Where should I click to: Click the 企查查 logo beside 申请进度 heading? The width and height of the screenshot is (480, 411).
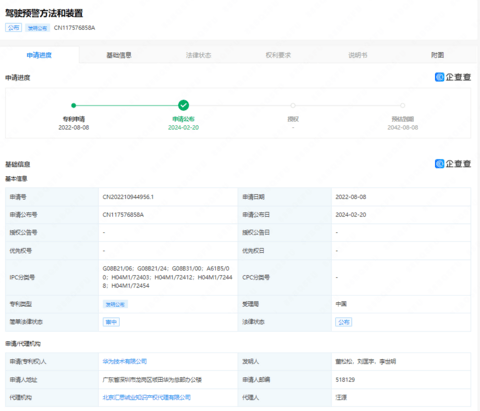tap(453, 77)
